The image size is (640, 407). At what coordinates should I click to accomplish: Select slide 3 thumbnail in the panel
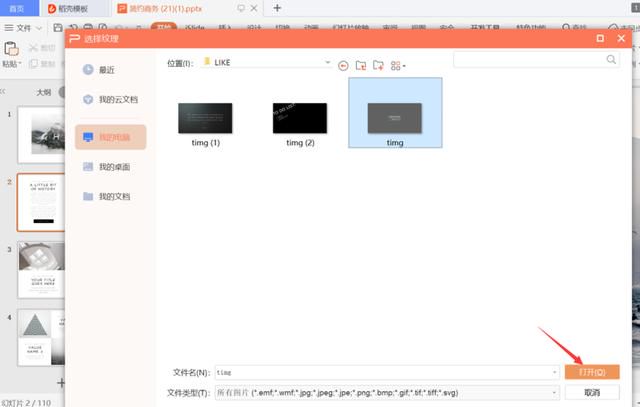[41, 269]
